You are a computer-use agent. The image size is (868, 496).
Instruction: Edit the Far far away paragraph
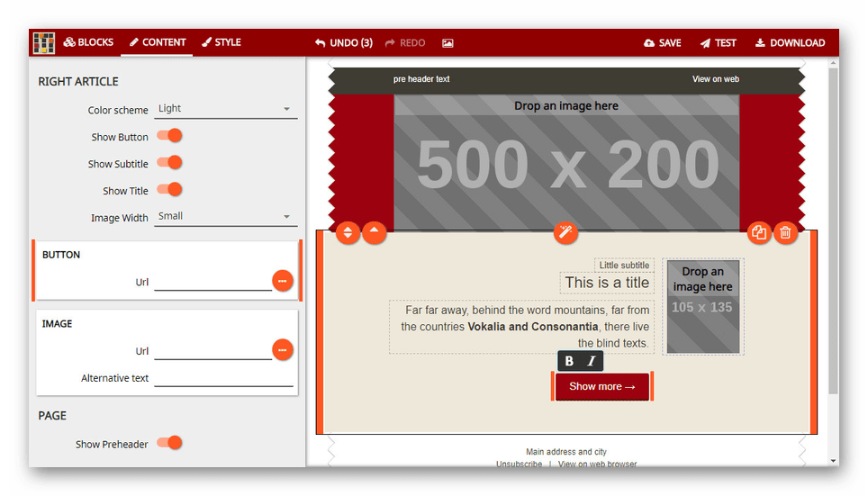click(x=522, y=327)
